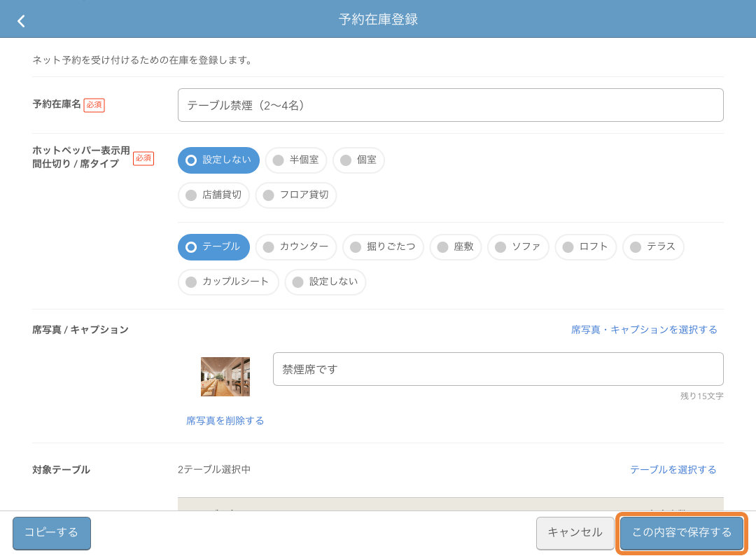756x556 pixels.
Task: Click the 予約在庫登録 header title
Action: (378, 20)
